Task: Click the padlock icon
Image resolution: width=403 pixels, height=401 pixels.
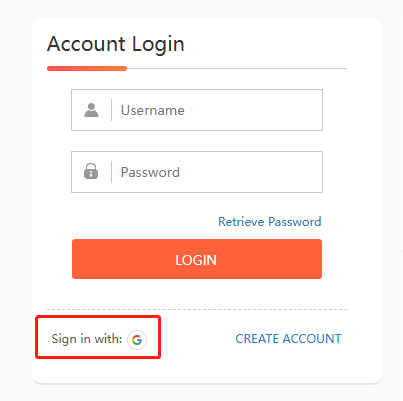Action: pos(91,171)
